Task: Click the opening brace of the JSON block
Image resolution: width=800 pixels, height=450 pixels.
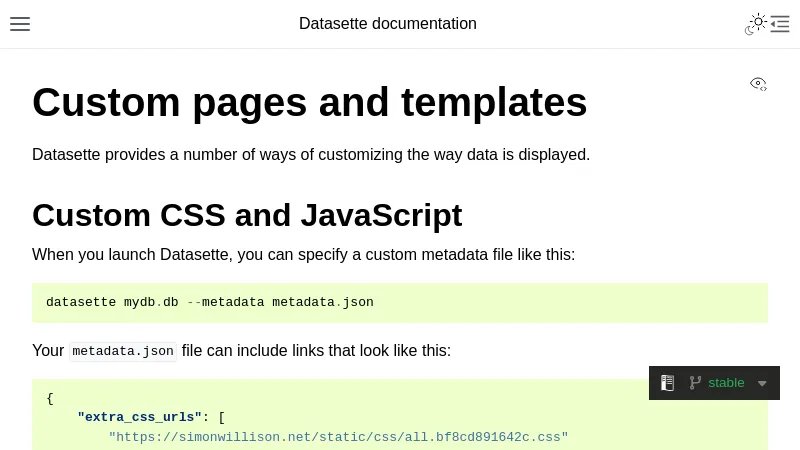Action: pos(50,398)
